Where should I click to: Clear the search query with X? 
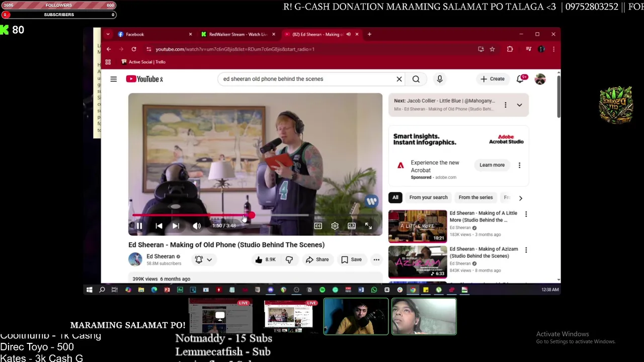click(x=399, y=79)
